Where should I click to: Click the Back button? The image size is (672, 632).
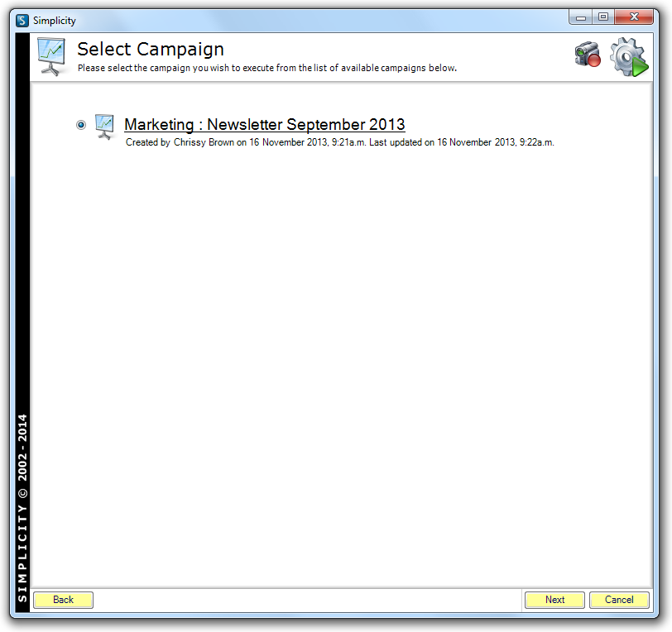coord(63,600)
